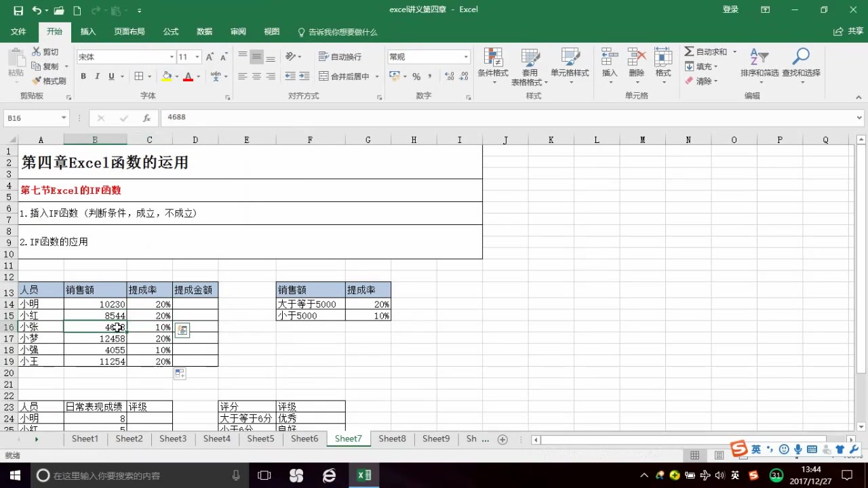Open the 条件格式 conditional formatting menu
The height and width of the screenshot is (488, 868).
[x=493, y=64]
